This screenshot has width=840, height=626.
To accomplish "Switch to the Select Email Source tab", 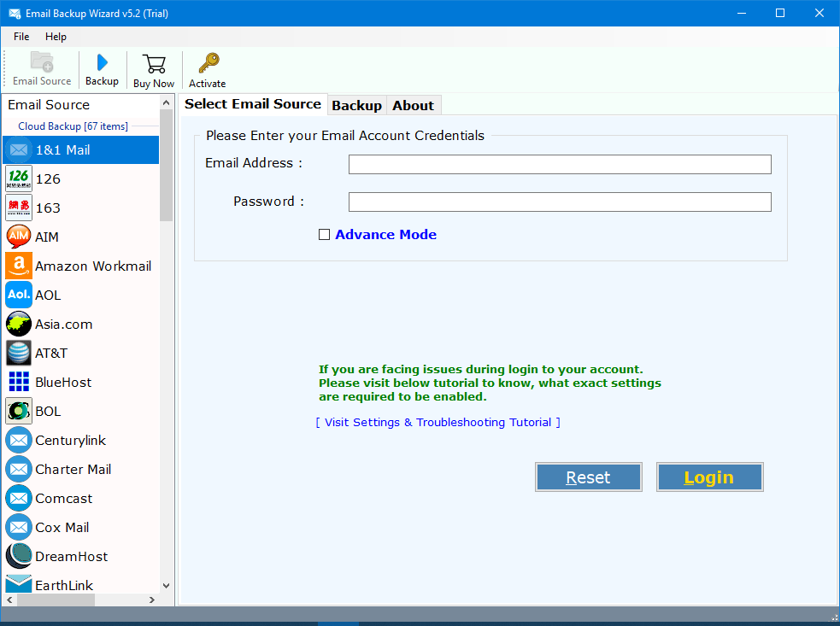I will click(253, 104).
